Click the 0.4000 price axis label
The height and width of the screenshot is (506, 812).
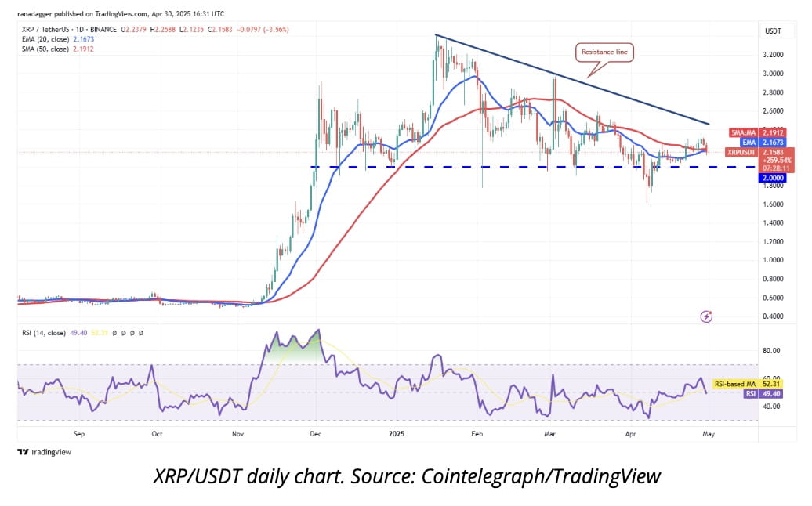773,316
